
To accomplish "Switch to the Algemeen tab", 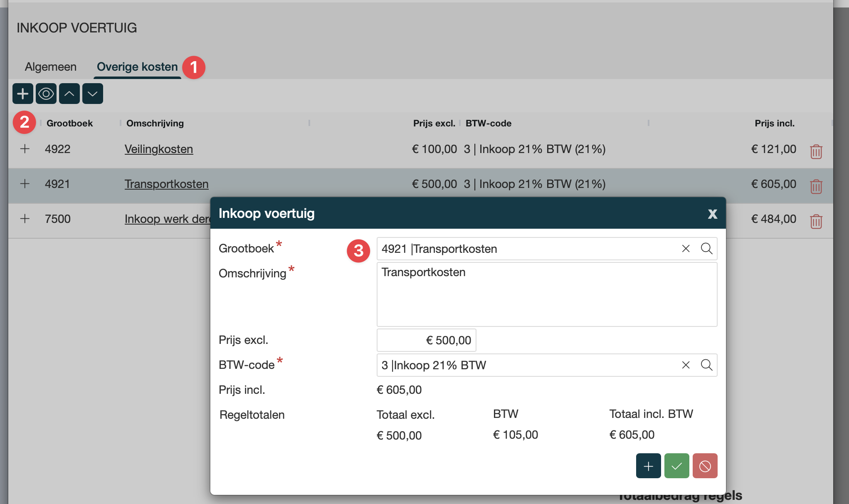I will pyautogui.click(x=51, y=67).
